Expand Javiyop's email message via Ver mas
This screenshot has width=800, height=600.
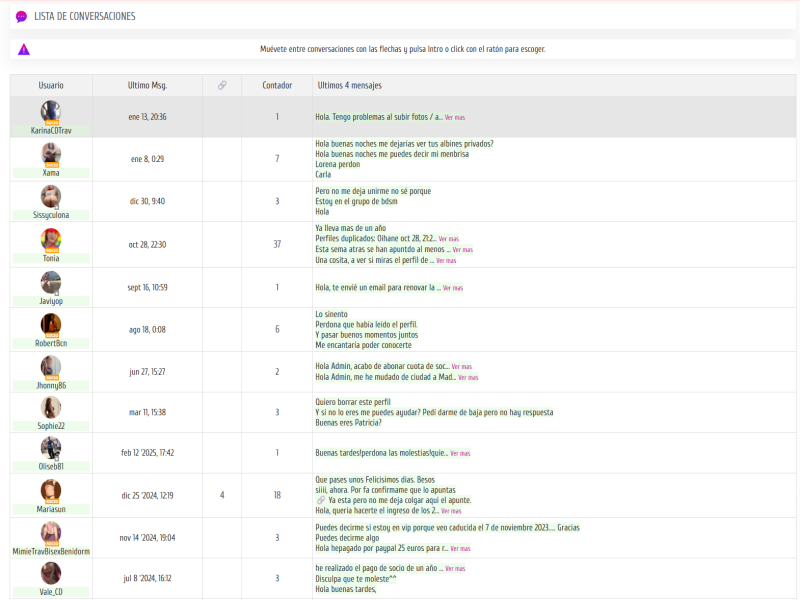tap(453, 288)
